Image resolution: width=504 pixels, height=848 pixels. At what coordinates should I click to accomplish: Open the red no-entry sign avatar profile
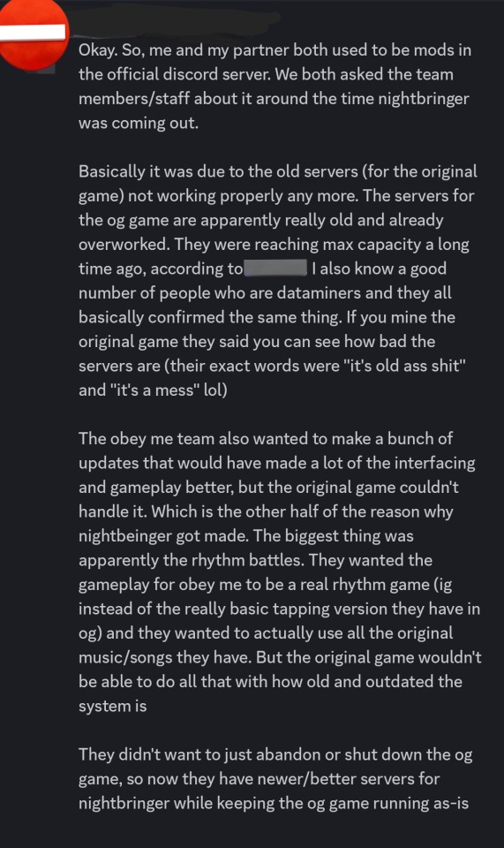[x=33, y=34]
